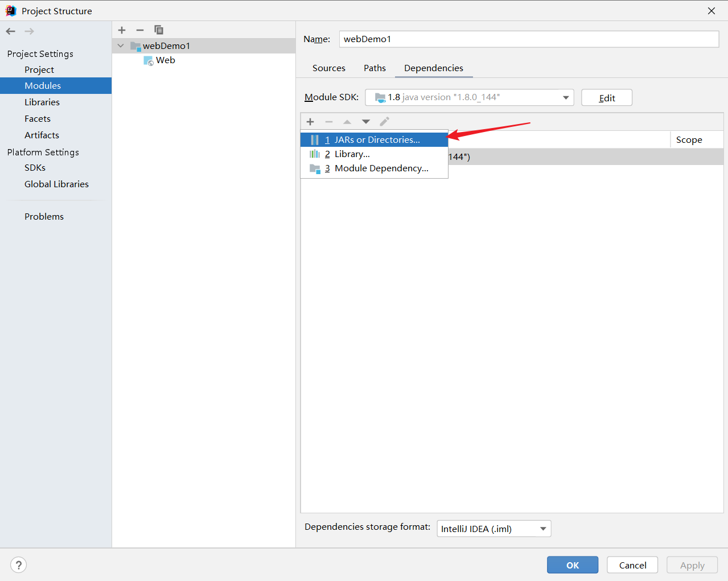
Task: Choose Module Dependency... from popup
Action: [375, 168]
